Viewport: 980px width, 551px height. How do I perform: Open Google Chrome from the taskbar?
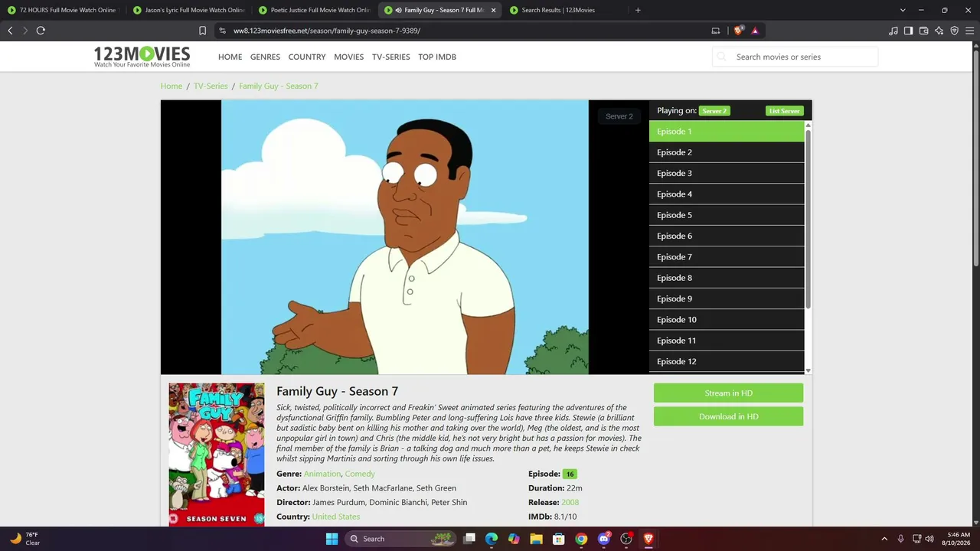(581, 539)
